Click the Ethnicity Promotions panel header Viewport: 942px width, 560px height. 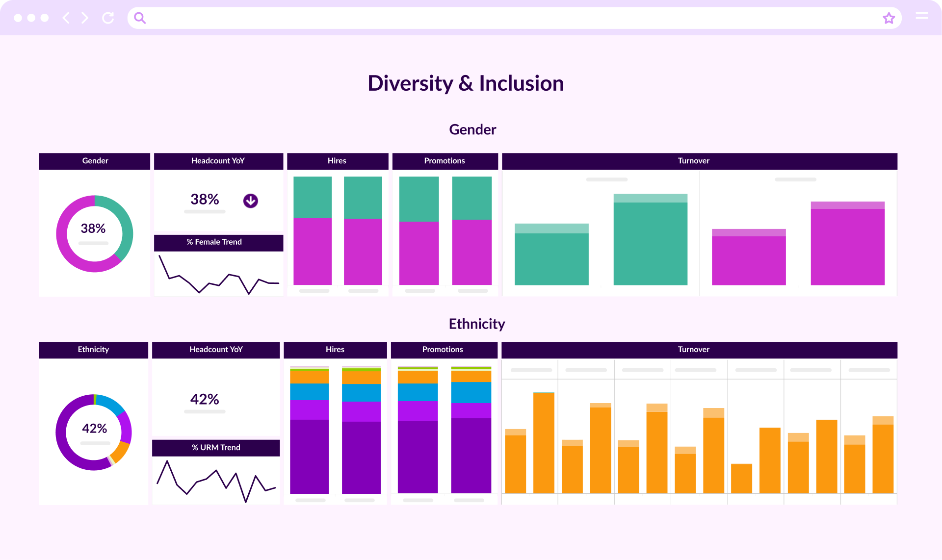(444, 350)
